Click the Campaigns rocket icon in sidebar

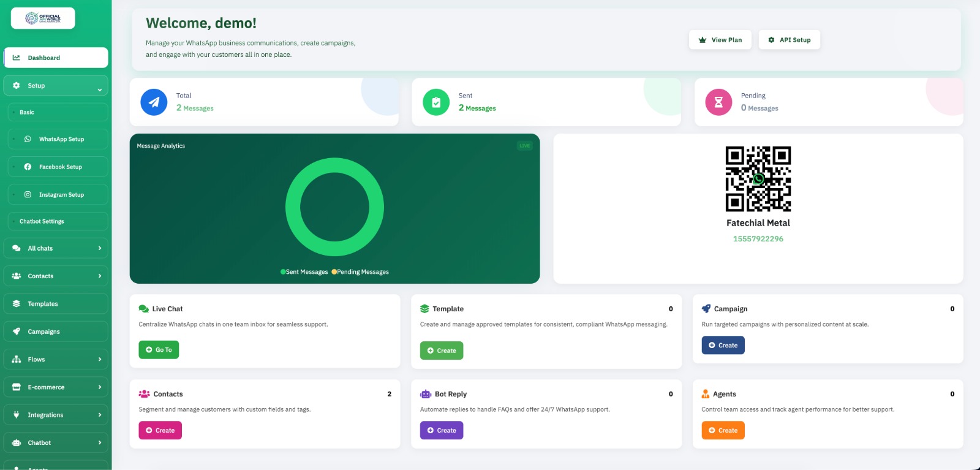point(17,332)
